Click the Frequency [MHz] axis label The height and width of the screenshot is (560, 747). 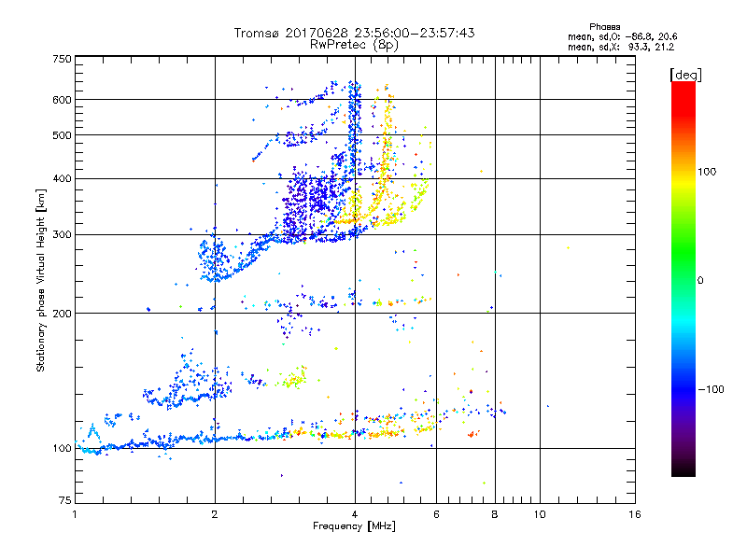click(354, 526)
